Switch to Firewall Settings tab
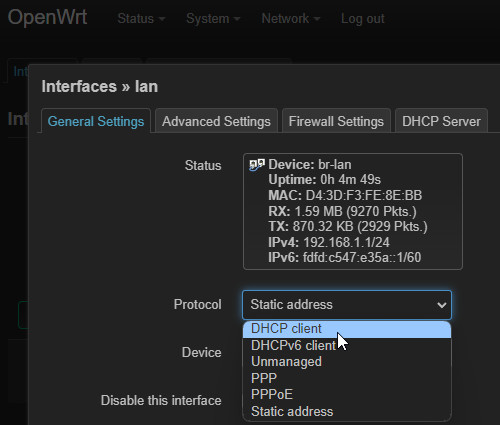 click(336, 121)
